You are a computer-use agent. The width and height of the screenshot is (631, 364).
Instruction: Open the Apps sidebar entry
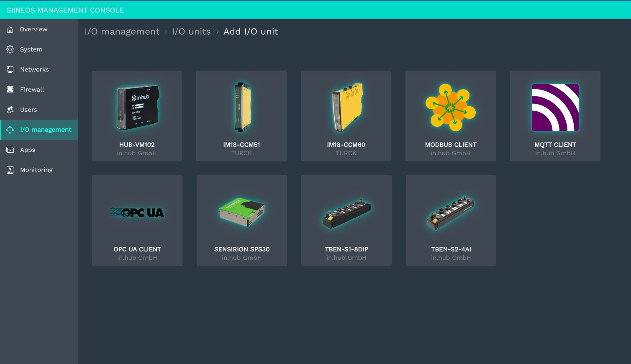[x=39, y=150]
